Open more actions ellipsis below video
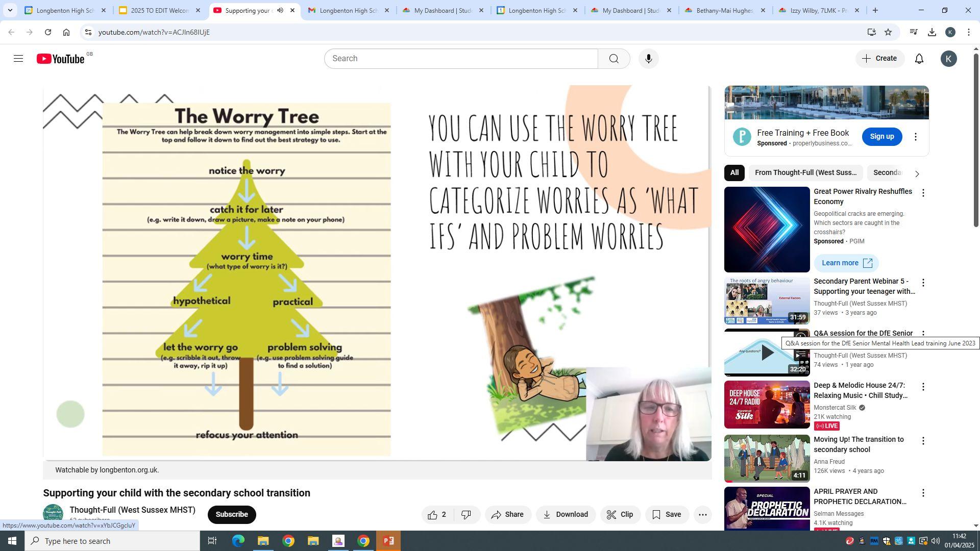This screenshot has width=980, height=551. [x=702, y=515]
